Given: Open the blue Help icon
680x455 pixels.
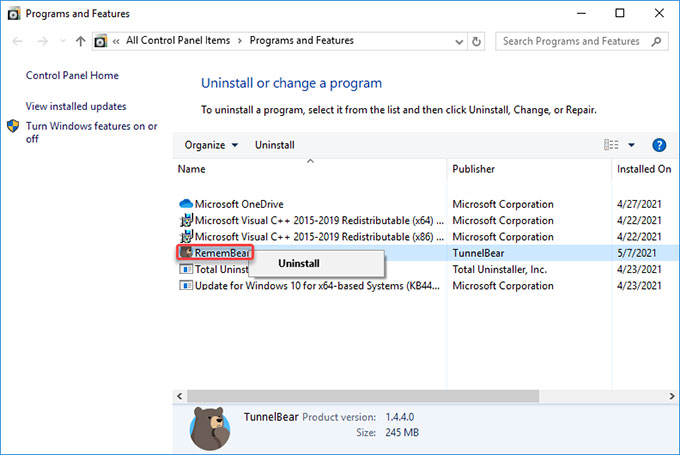Looking at the screenshot, I should [659, 145].
